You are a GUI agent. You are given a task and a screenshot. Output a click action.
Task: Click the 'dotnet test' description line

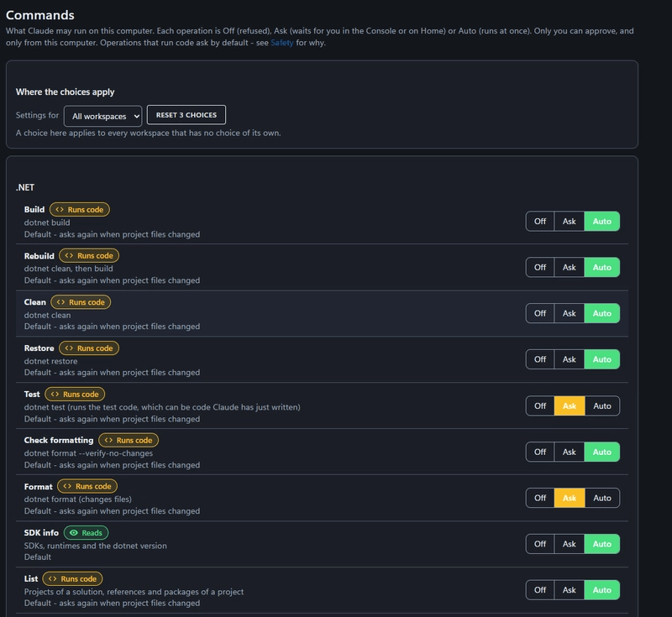tap(162, 407)
